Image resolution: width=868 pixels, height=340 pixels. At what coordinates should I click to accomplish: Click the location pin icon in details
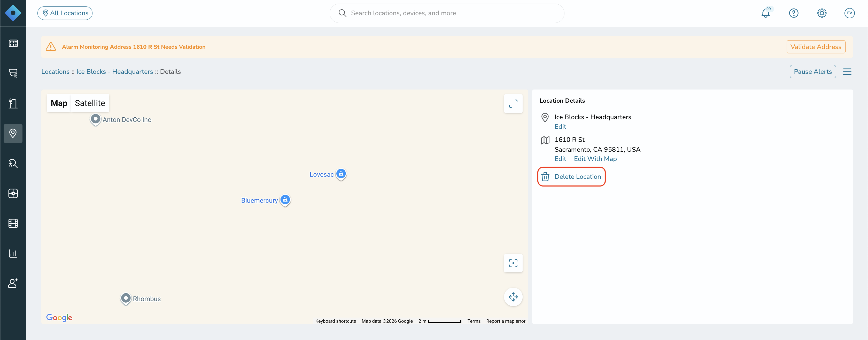click(x=545, y=117)
